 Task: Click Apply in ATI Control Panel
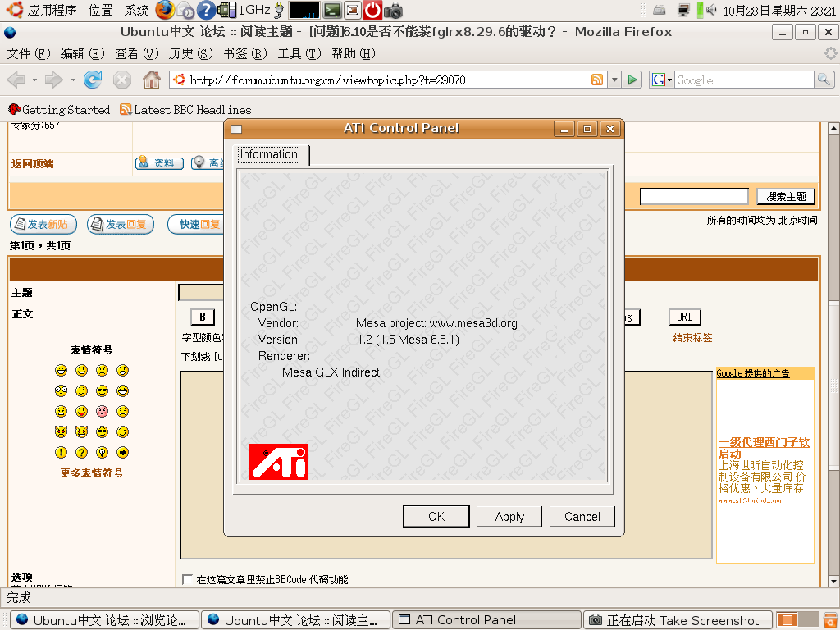tap(509, 517)
